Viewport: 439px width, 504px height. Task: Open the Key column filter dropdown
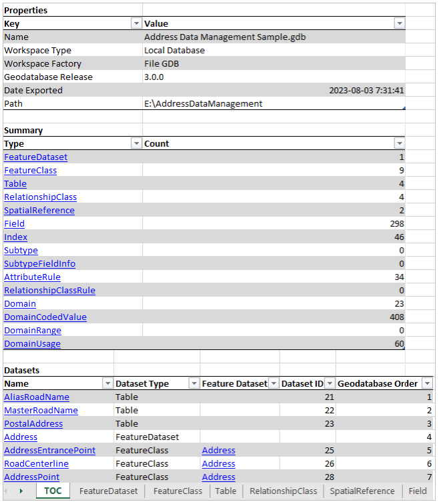pyautogui.click(x=136, y=23)
